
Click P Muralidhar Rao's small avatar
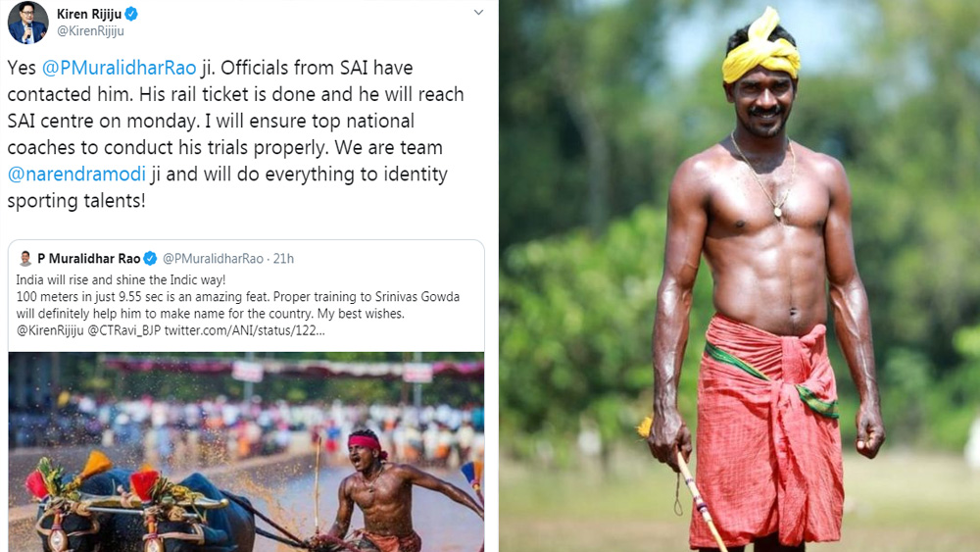(25, 258)
